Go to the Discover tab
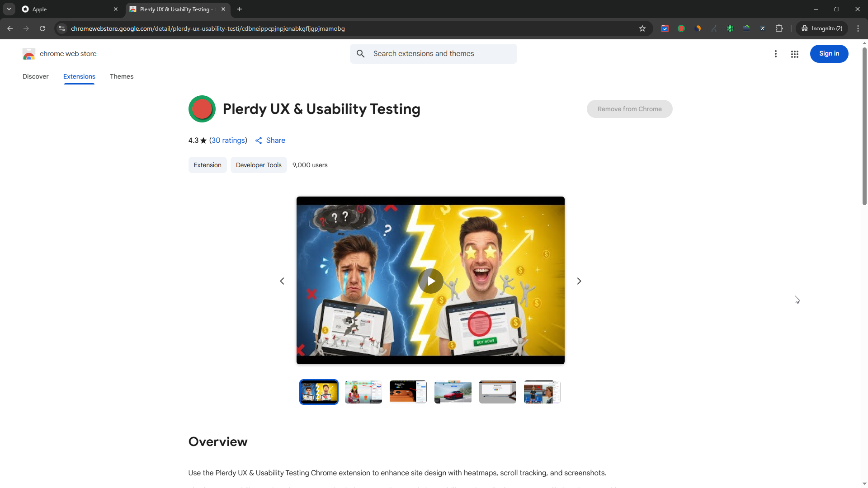868x488 pixels. (36, 76)
